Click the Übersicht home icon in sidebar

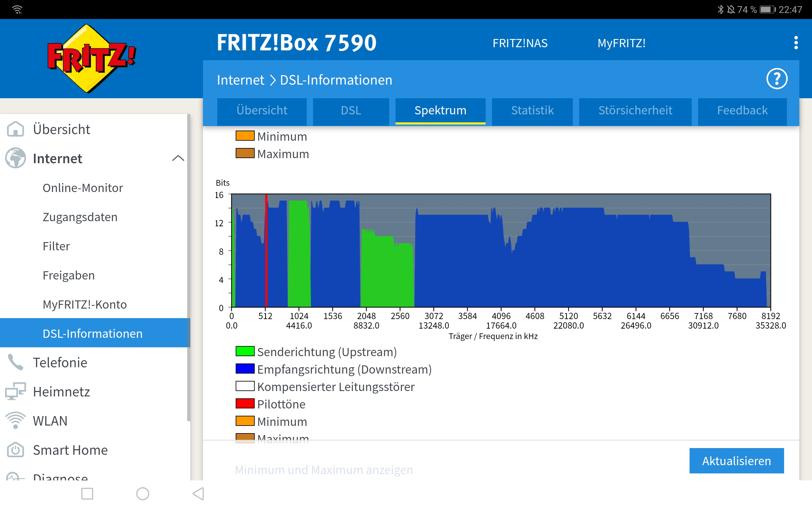16,129
